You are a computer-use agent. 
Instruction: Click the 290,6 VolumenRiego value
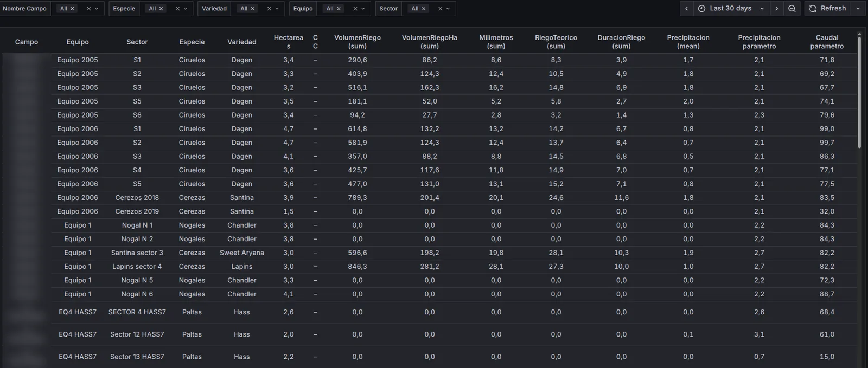358,60
